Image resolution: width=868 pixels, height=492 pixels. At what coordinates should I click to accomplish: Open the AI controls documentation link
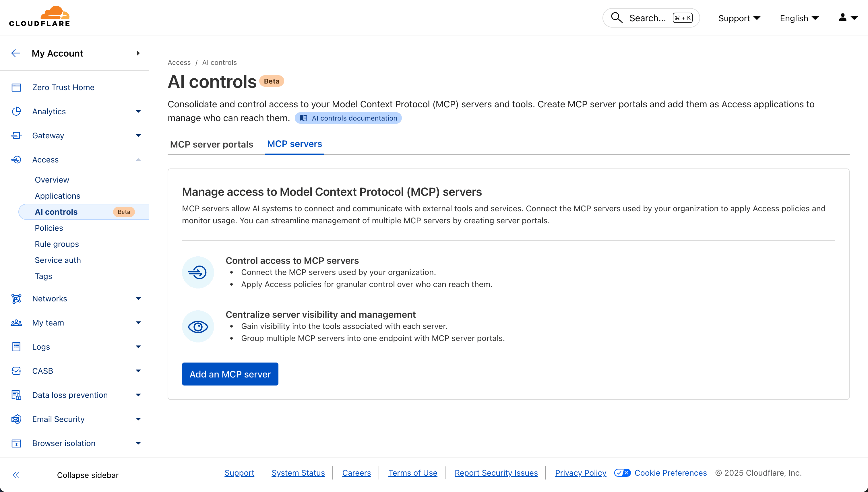[x=348, y=118]
